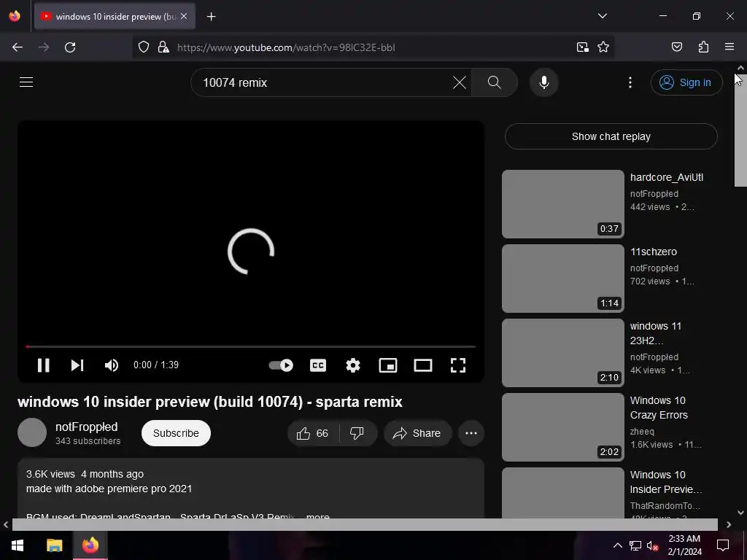Click the search magnifier button
This screenshot has height=560, width=747.
coord(495,82)
